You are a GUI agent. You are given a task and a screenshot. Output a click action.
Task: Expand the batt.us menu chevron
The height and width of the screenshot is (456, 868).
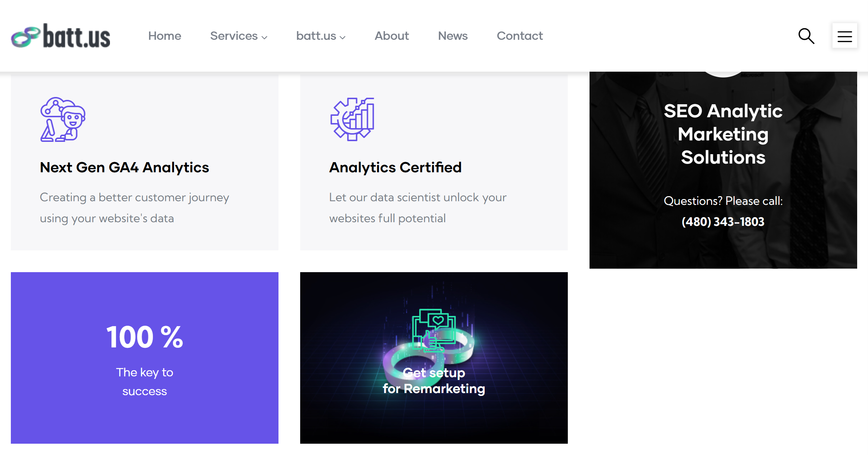pos(343,37)
